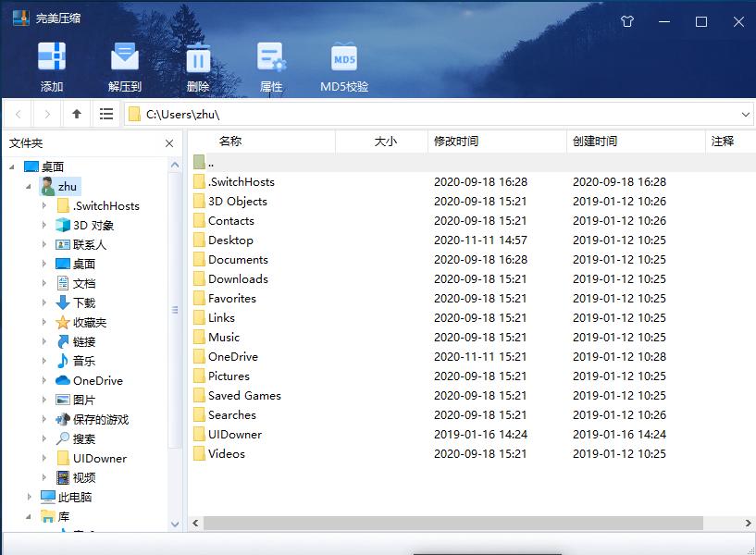Image resolution: width=756 pixels, height=555 pixels.
Task: Expand the 下载 tree node
Action: pos(44,302)
